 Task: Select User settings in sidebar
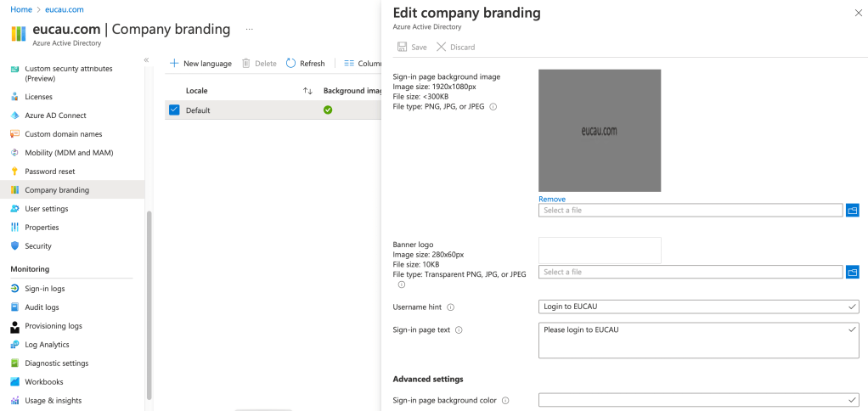coord(46,209)
